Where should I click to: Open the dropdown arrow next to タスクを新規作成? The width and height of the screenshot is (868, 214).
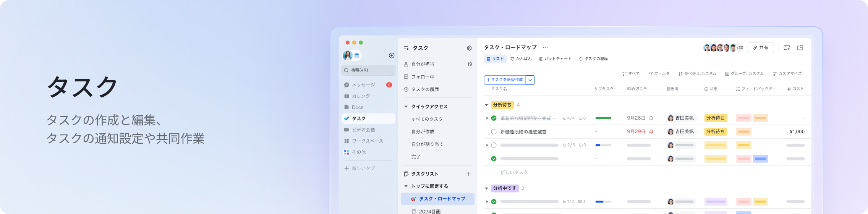[x=530, y=80]
